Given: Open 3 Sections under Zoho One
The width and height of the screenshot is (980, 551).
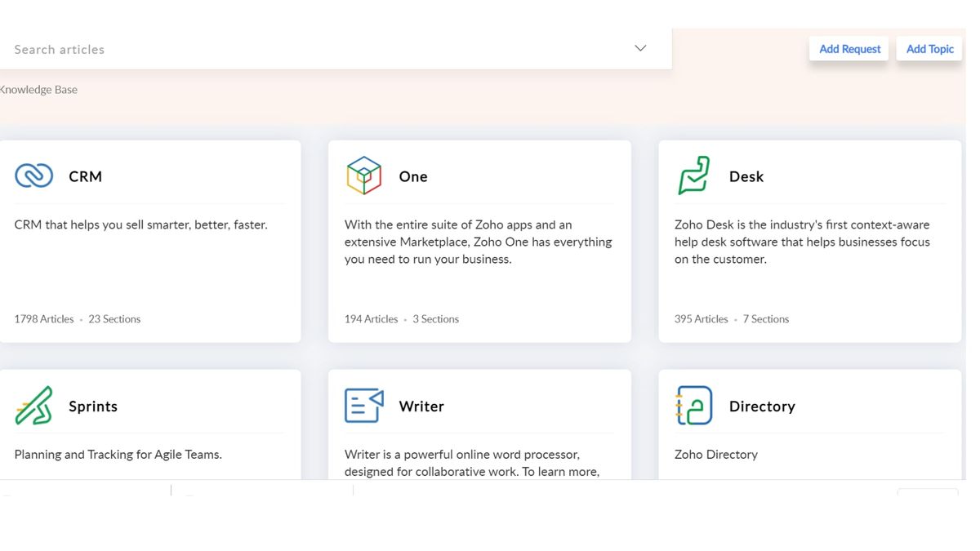Looking at the screenshot, I should 435,318.
